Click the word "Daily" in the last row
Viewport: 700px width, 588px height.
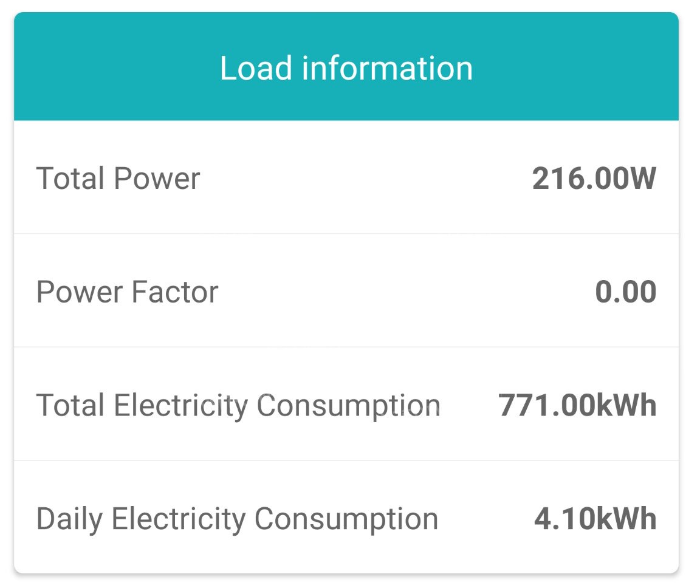click(70, 519)
